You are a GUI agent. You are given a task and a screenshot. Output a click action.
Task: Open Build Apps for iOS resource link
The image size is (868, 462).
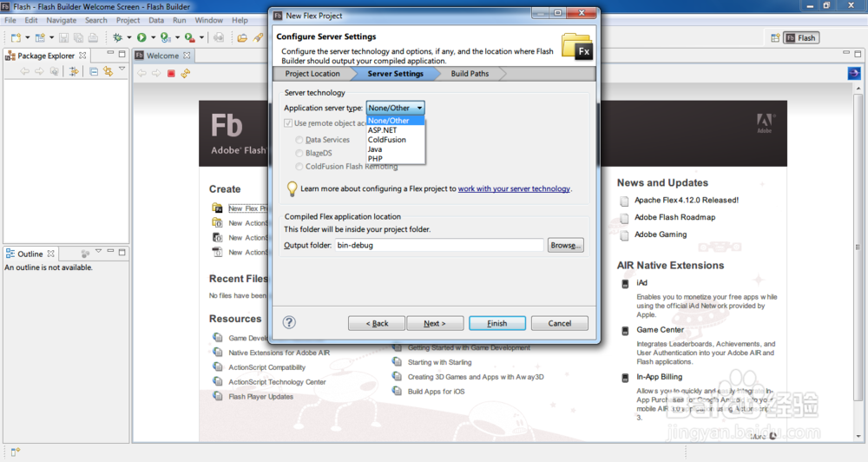pyautogui.click(x=437, y=391)
